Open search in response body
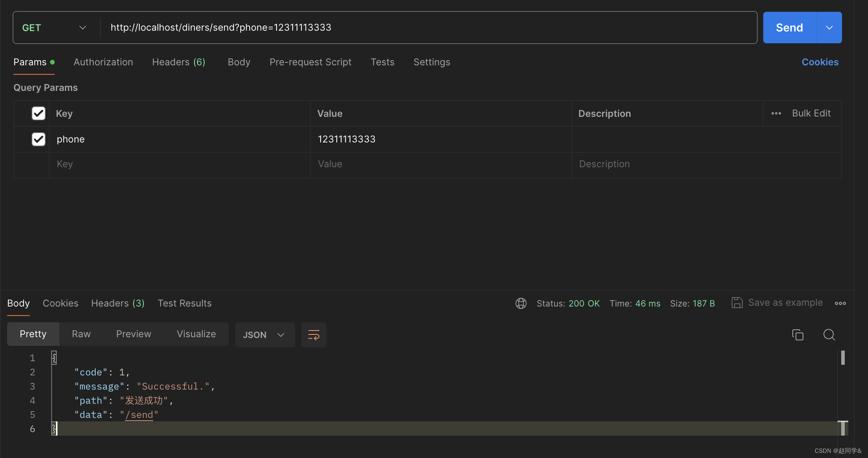 829,334
